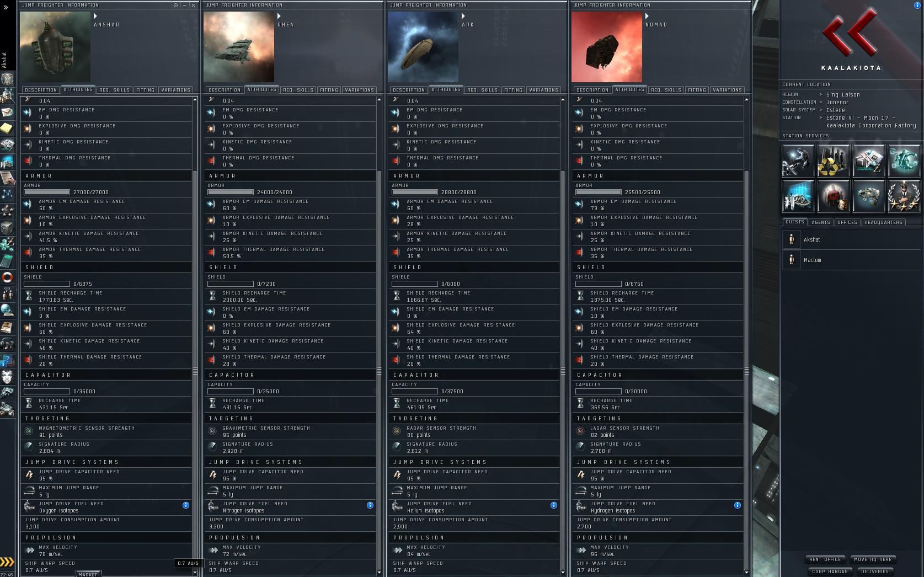
Task: Toggle pin on the Anshar information window
Action: click(x=176, y=5)
